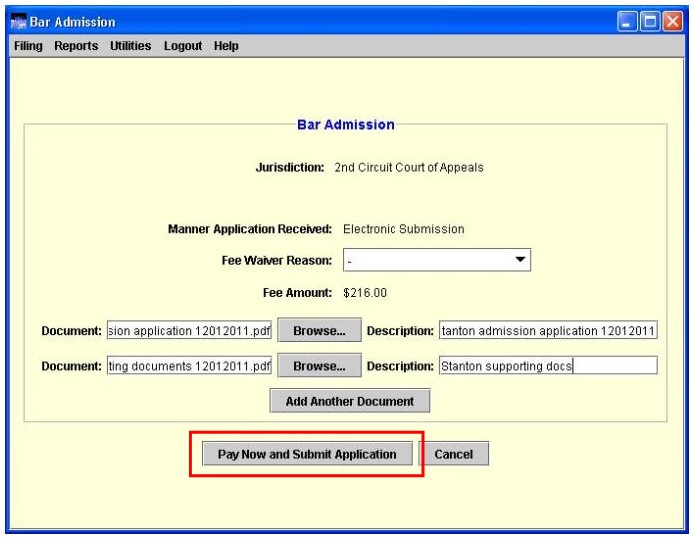This screenshot has width=694, height=539.
Task: Browse for the supporting documents PDF file
Action: coord(319,366)
